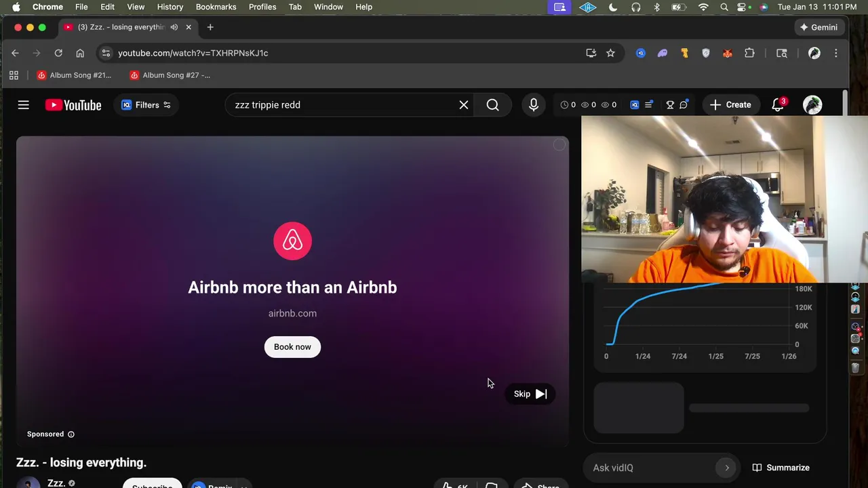Viewport: 868px width, 488px height.
Task: Bookmark this page with the star
Action: tap(610, 53)
